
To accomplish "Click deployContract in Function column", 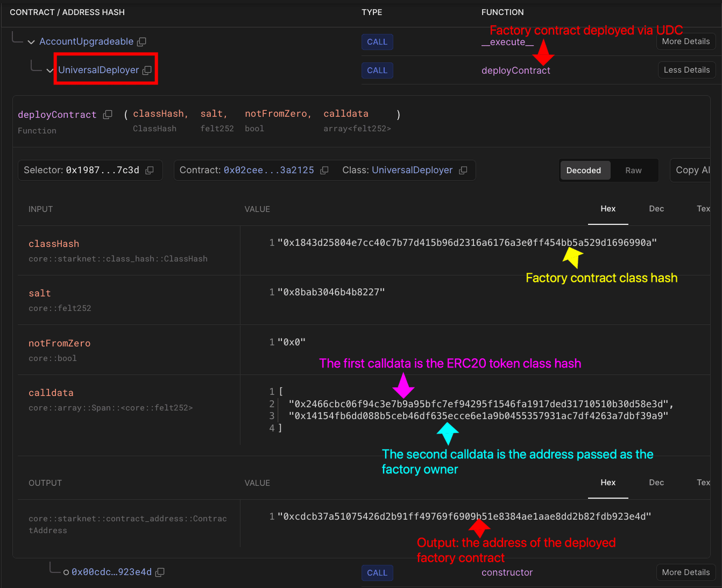I will [x=515, y=70].
